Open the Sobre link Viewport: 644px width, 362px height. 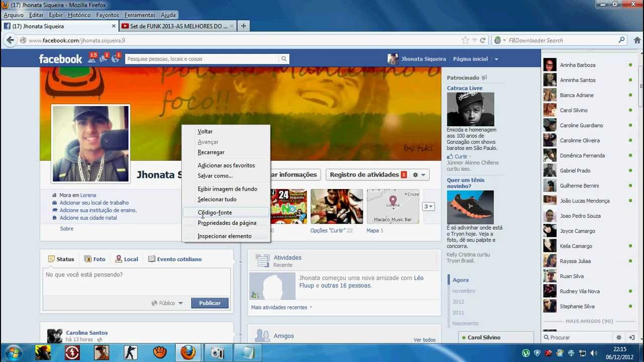[66, 229]
